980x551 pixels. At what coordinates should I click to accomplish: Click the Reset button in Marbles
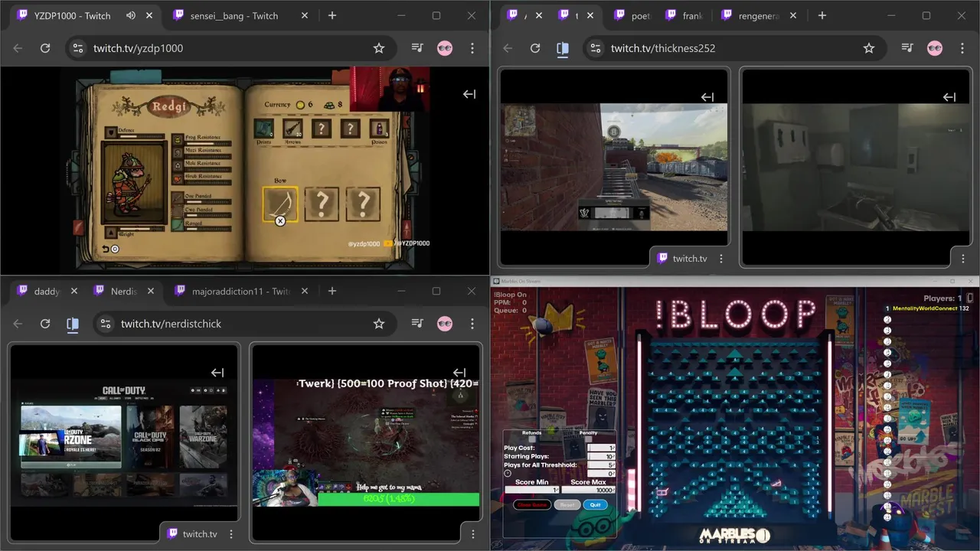pyautogui.click(x=567, y=505)
